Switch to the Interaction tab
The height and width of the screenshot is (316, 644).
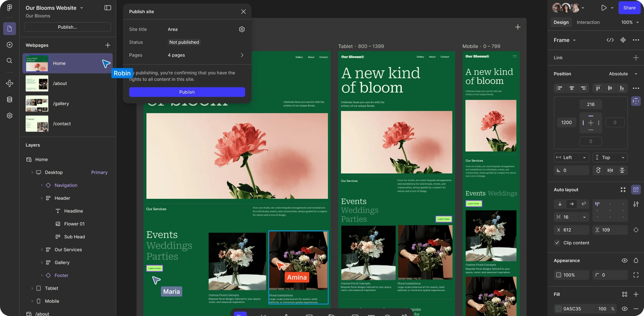click(588, 22)
